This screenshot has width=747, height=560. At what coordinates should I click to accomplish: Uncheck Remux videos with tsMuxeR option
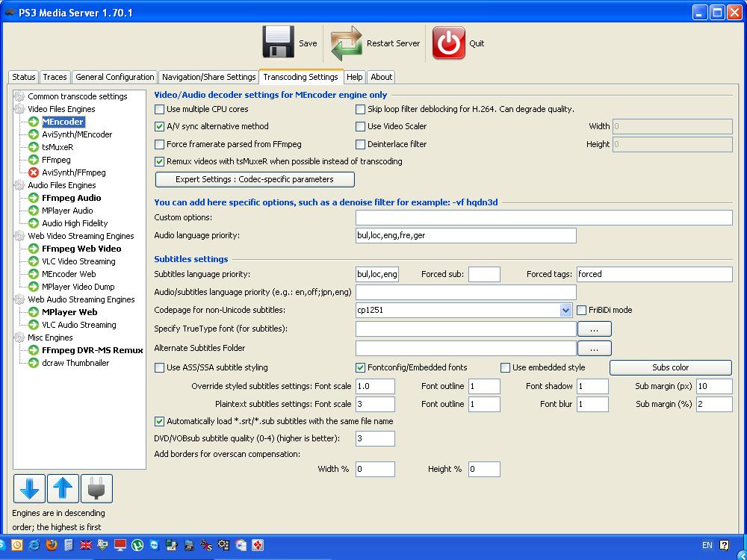(160, 161)
